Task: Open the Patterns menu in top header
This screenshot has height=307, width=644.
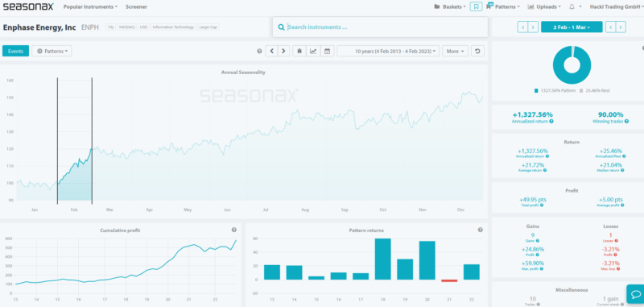Action: 508,7
